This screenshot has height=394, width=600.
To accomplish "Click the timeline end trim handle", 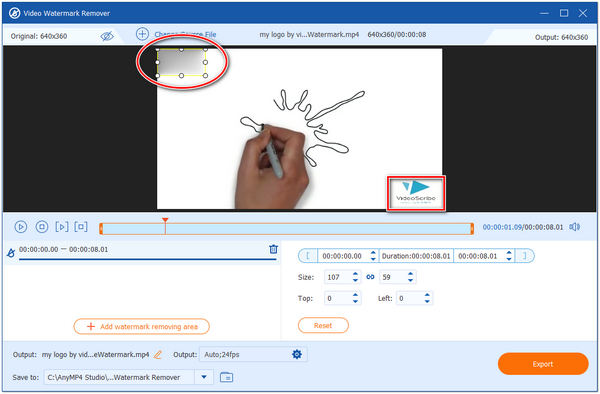I will click(x=472, y=229).
